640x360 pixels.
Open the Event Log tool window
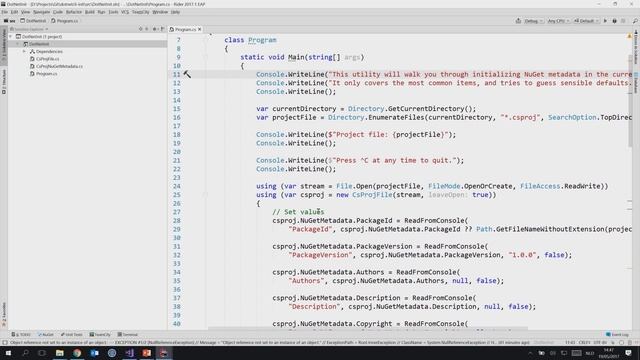618,335
